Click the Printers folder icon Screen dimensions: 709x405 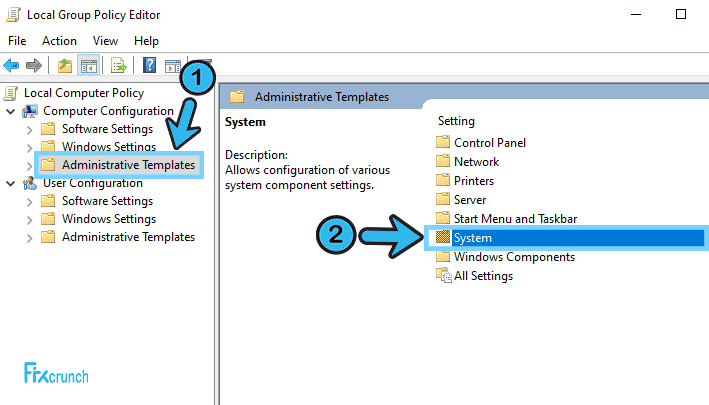coord(443,180)
